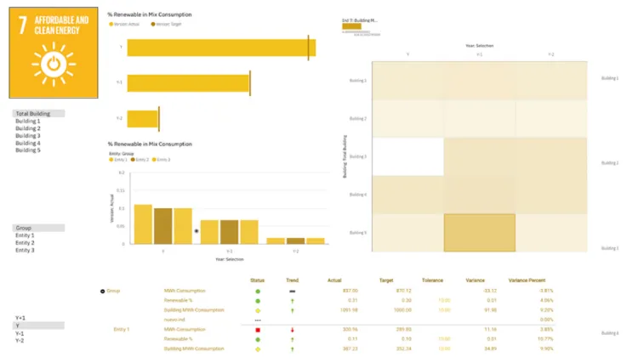644x362 pixels.
Task: Click the ellipsis status icon in nuevo ind row
Action: coord(258,320)
